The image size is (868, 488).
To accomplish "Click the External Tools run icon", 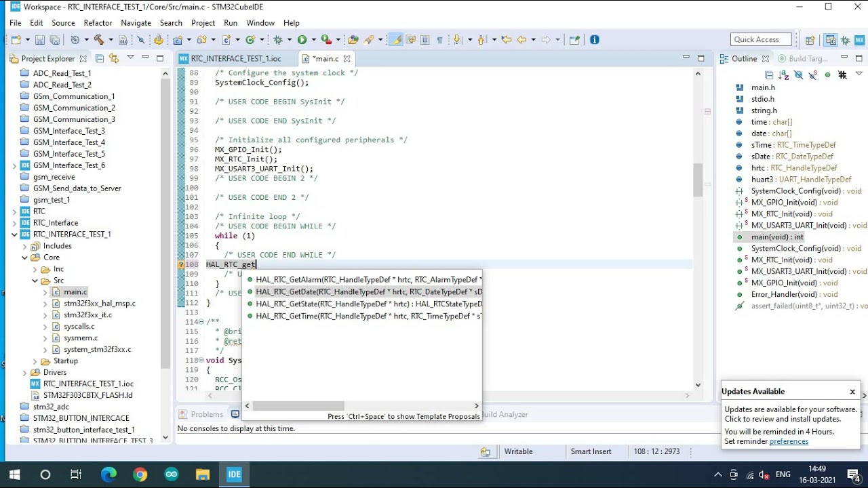I will (x=326, y=40).
